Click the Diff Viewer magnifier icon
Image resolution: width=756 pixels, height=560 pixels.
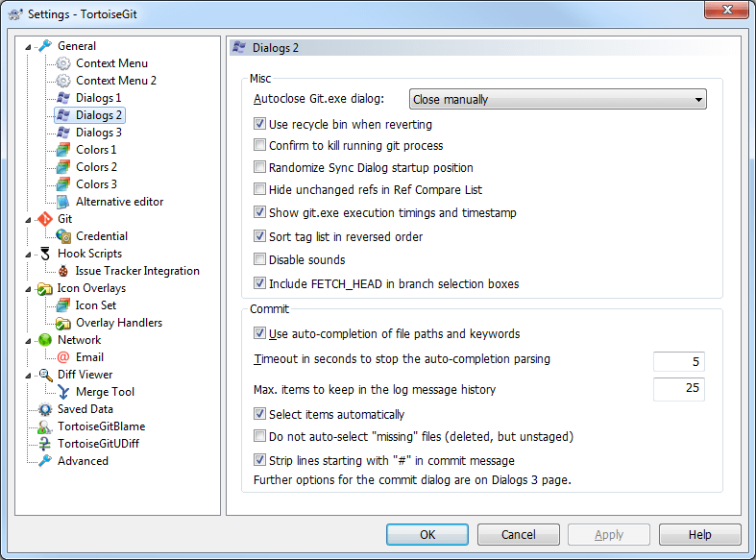coord(45,375)
